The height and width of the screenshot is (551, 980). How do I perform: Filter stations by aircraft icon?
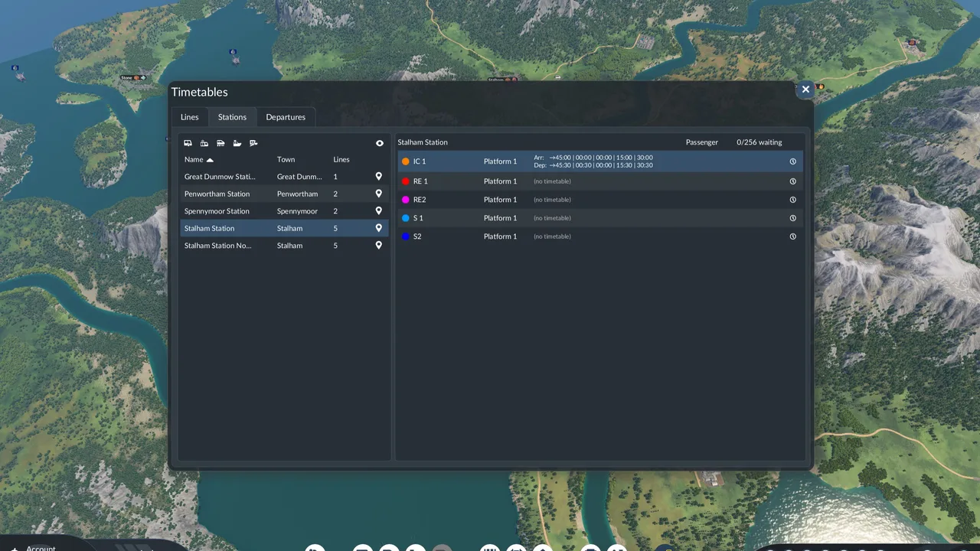click(253, 143)
